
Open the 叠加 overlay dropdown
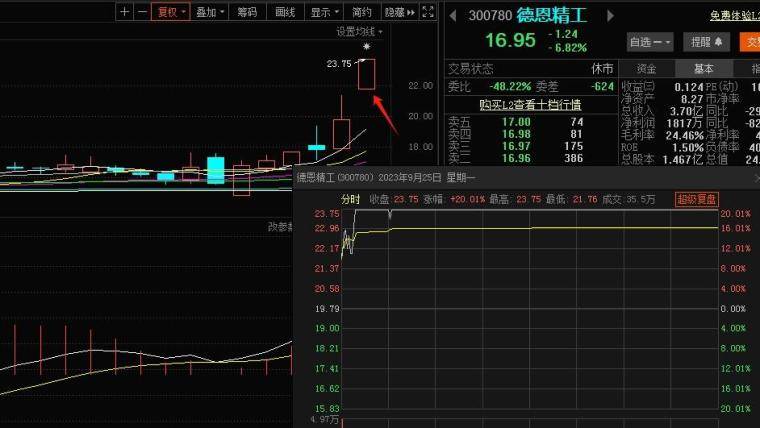tap(209, 12)
